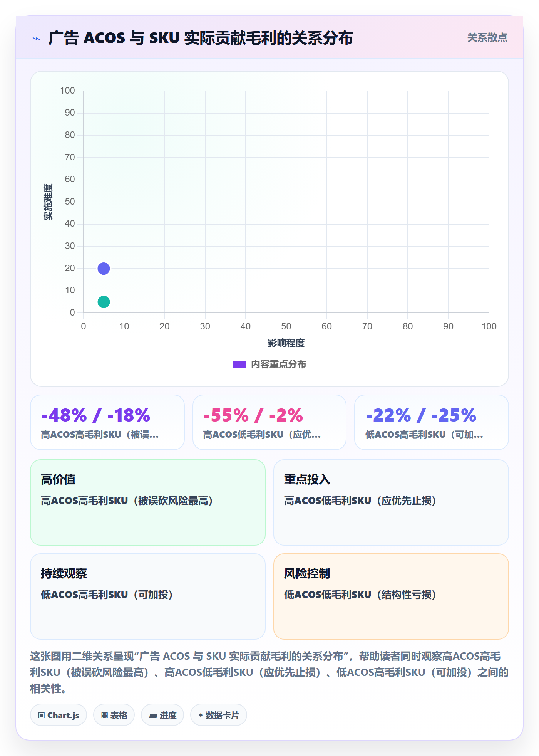Click the 表格 tag
The image size is (539, 756).
[114, 715]
